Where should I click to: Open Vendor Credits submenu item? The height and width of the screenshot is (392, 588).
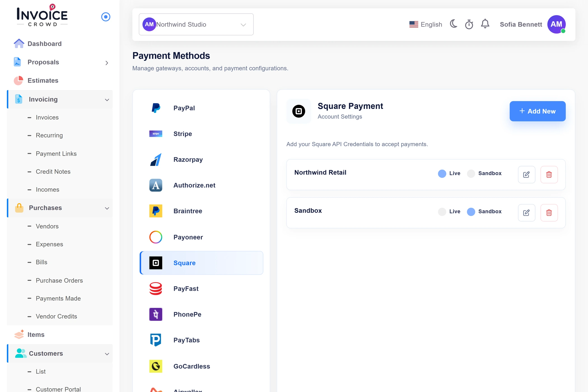click(x=56, y=316)
